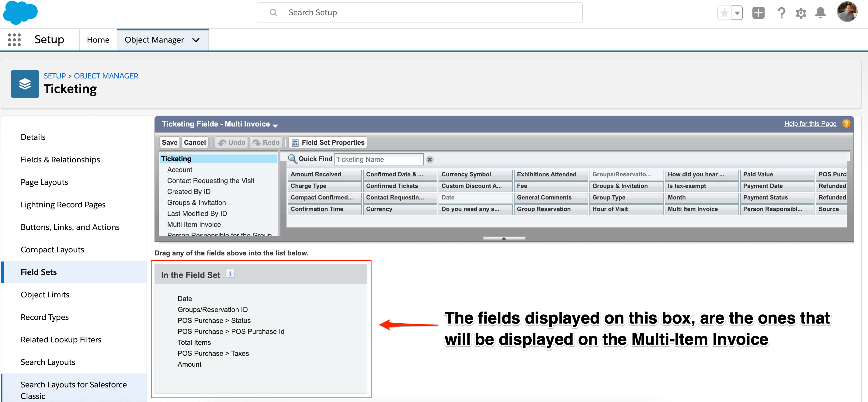The height and width of the screenshot is (402, 868).
Task: Open the notifications bell
Action: point(820,13)
